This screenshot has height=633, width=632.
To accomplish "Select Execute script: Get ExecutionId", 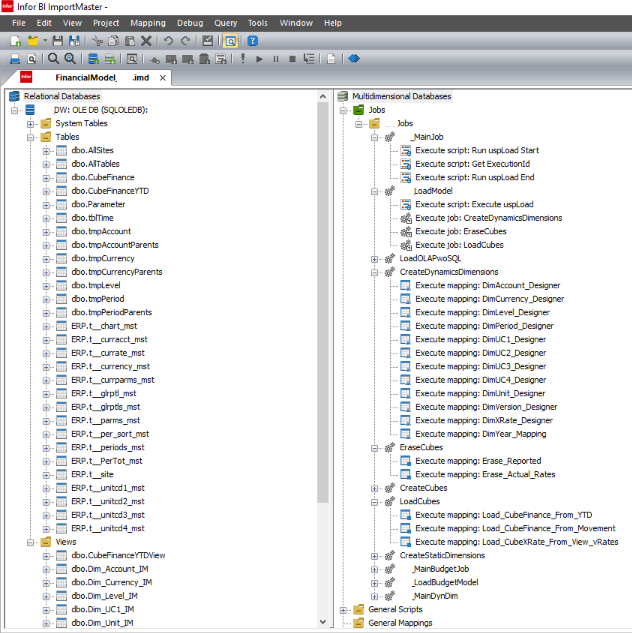I will tap(473, 164).
